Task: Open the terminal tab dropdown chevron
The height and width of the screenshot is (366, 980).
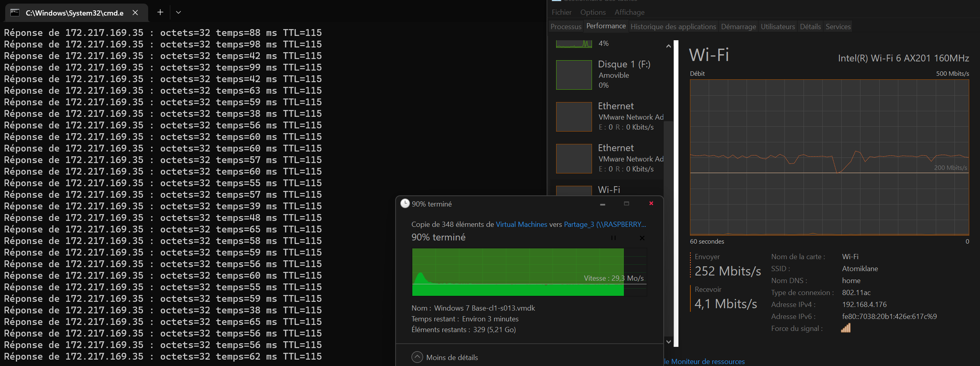Action: point(178,12)
